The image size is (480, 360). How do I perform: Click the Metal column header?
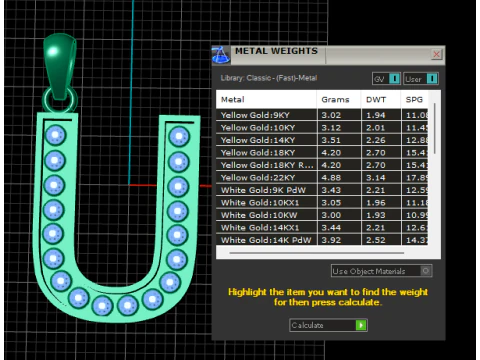click(266, 99)
